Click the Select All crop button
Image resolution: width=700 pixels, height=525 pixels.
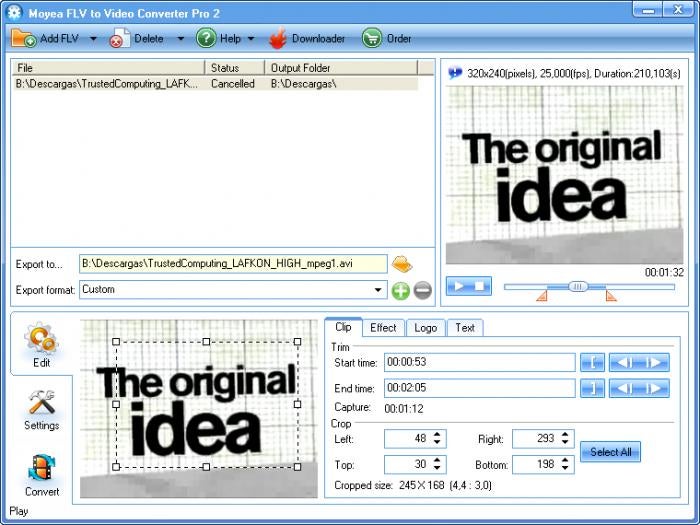(x=610, y=452)
